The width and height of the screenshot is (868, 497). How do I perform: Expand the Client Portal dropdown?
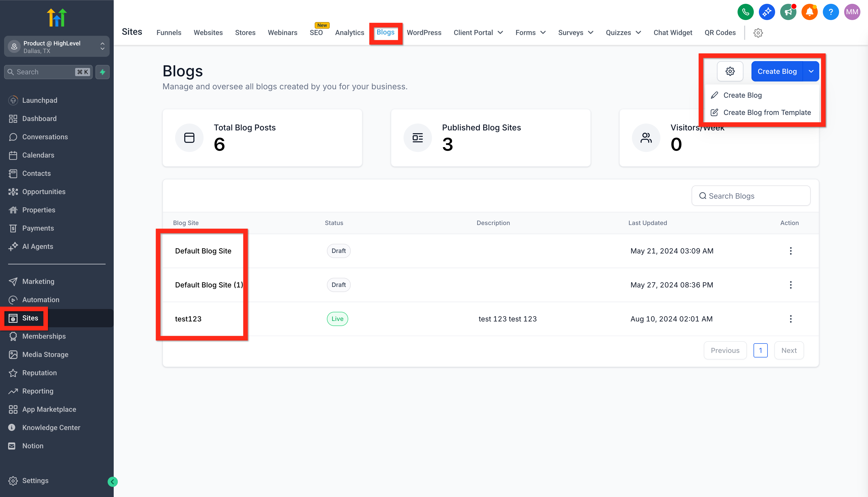click(x=478, y=33)
